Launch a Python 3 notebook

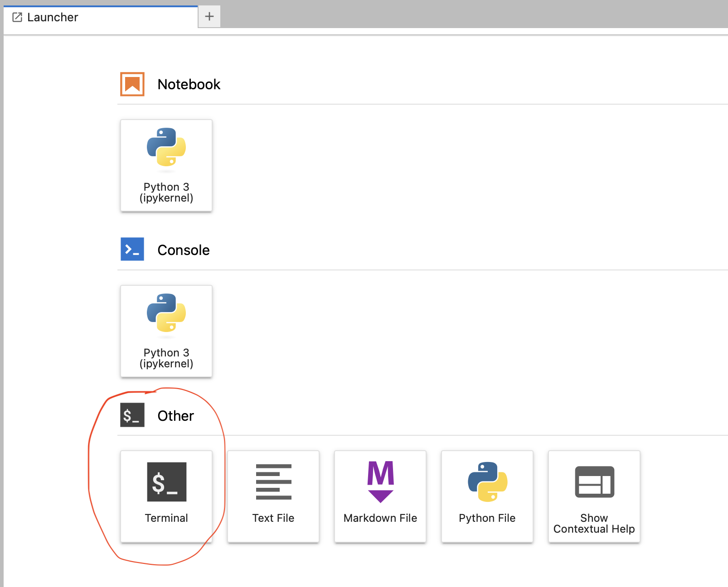[x=166, y=165]
